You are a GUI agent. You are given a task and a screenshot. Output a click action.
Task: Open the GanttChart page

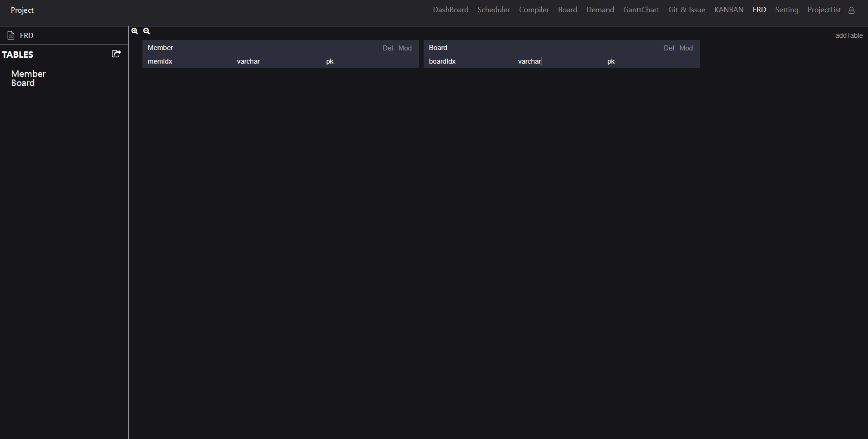coord(641,9)
